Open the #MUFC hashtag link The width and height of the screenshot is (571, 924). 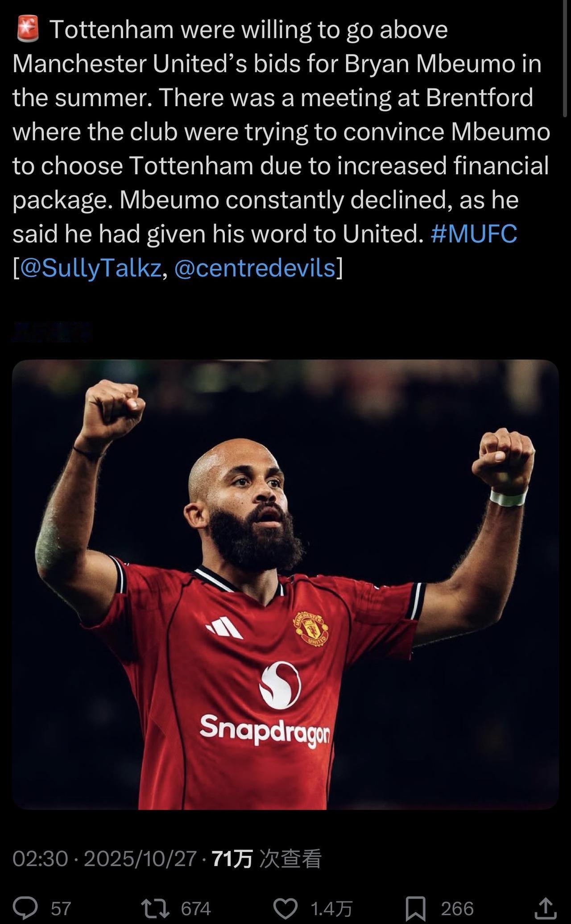(x=474, y=233)
